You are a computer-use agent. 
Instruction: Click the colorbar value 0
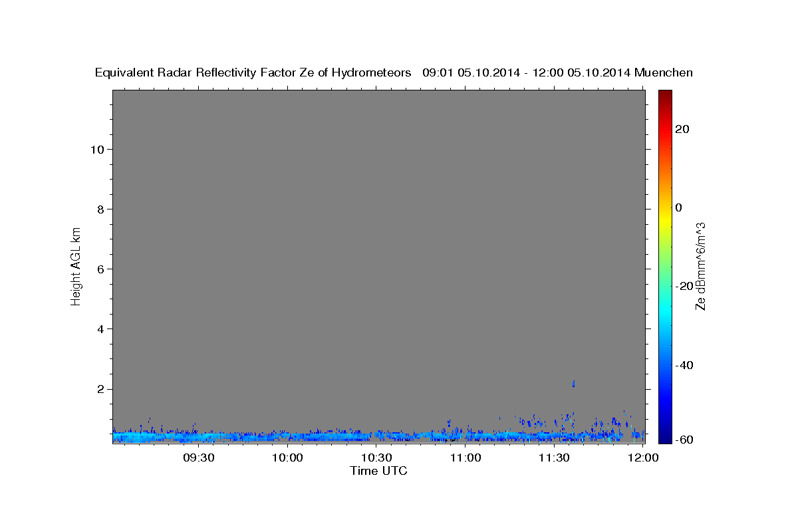pos(679,207)
